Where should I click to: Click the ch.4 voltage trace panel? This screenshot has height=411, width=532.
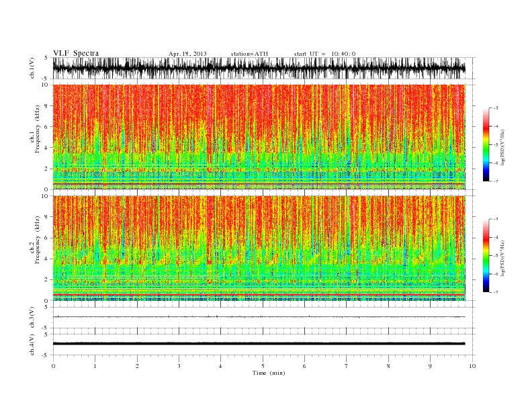point(263,345)
